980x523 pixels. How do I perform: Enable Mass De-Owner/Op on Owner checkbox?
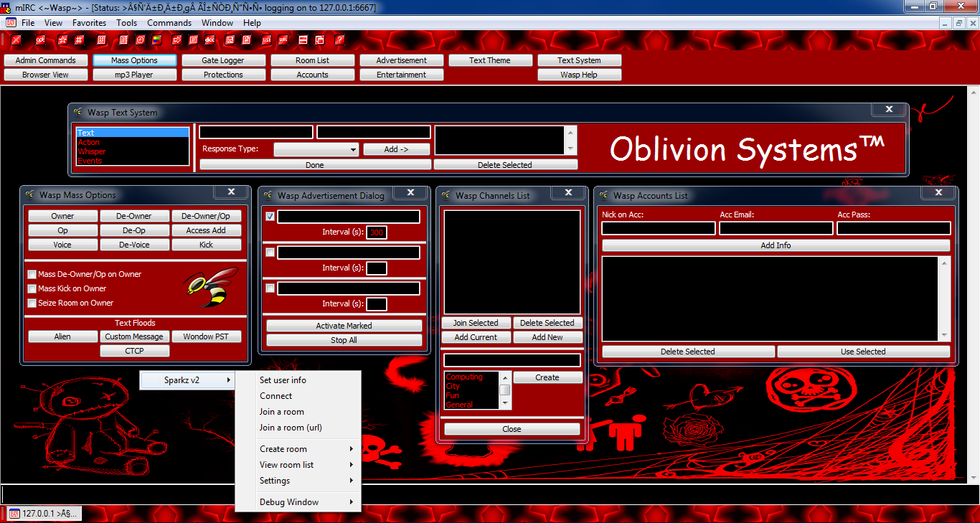click(32, 274)
